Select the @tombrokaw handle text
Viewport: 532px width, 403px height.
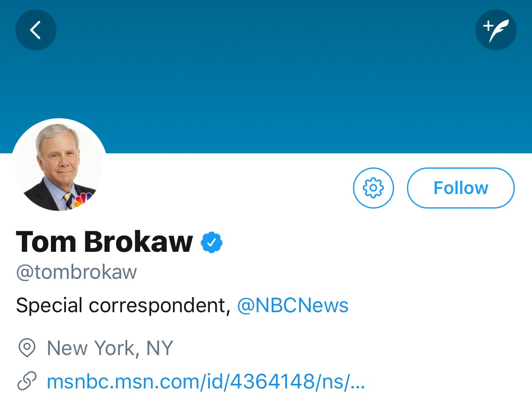pyautogui.click(x=76, y=272)
